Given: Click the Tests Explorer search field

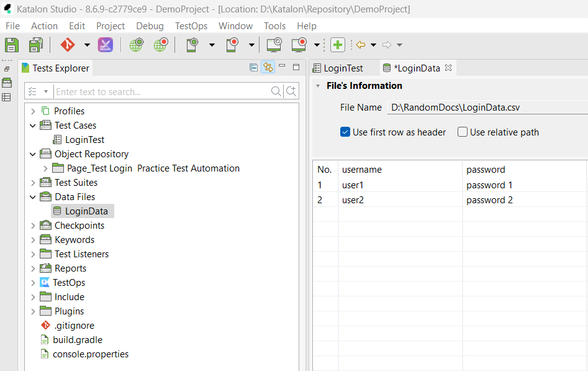Looking at the screenshot, I should (161, 91).
